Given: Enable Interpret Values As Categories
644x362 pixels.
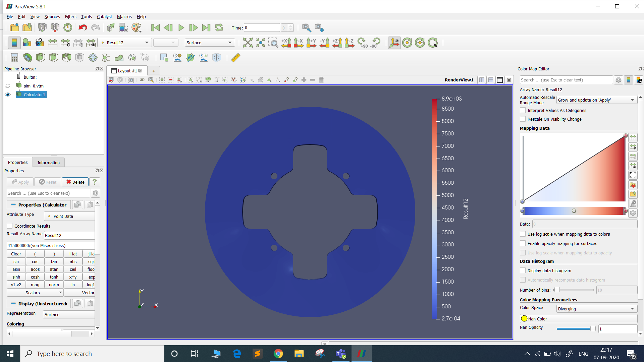Looking at the screenshot, I should tap(523, 110).
